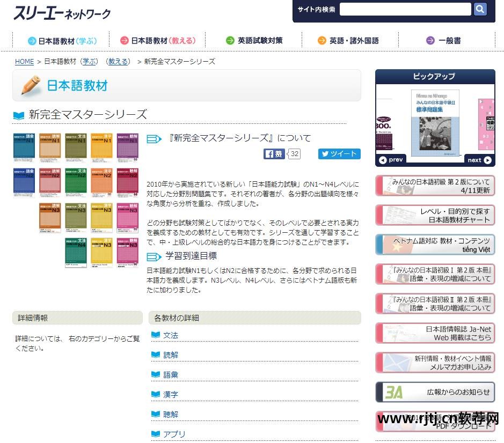
Task: Select the 文法 N3 book cover
Action: (76, 218)
